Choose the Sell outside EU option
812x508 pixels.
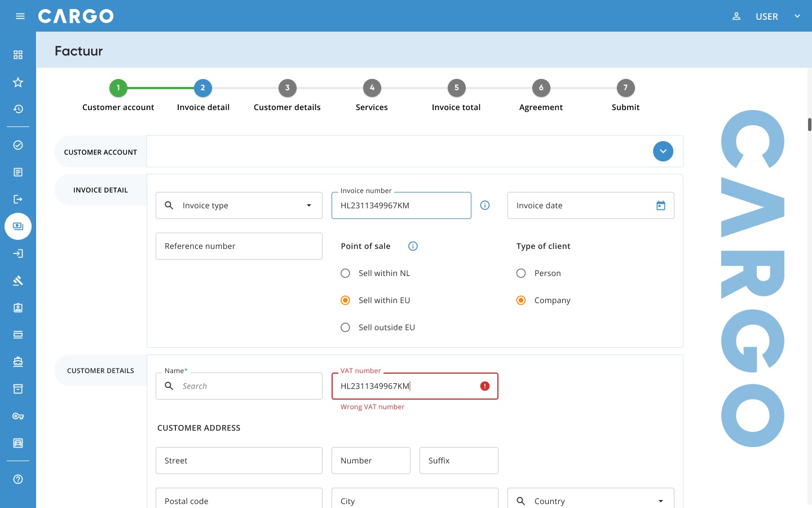[346, 327]
